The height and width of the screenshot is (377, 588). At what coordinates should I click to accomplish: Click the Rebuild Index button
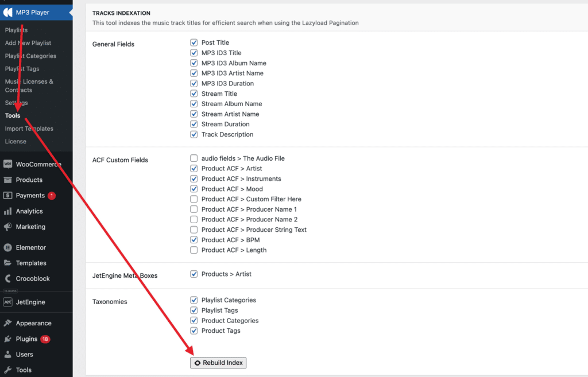point(218,363)
